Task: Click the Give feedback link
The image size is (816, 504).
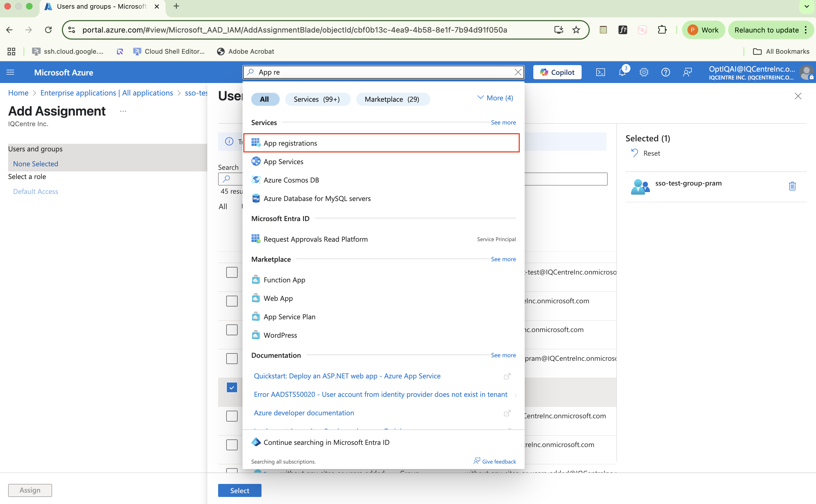Action: [495, 461]
